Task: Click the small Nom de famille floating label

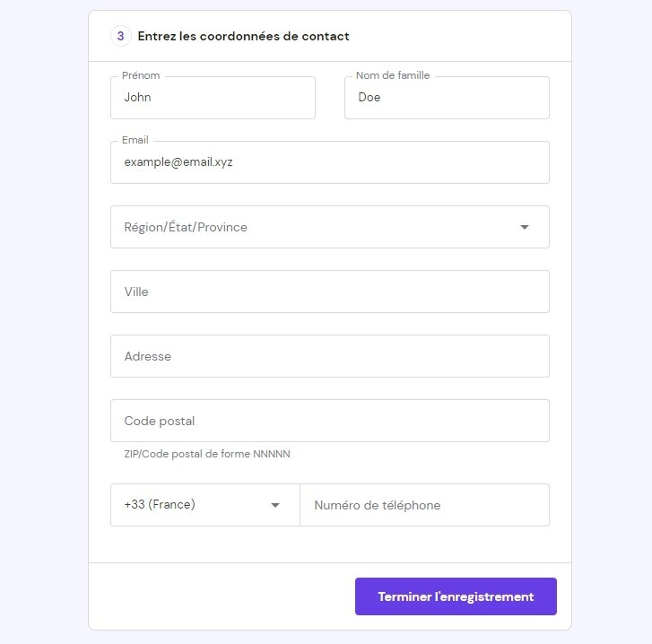Action: tap(393, 76)
